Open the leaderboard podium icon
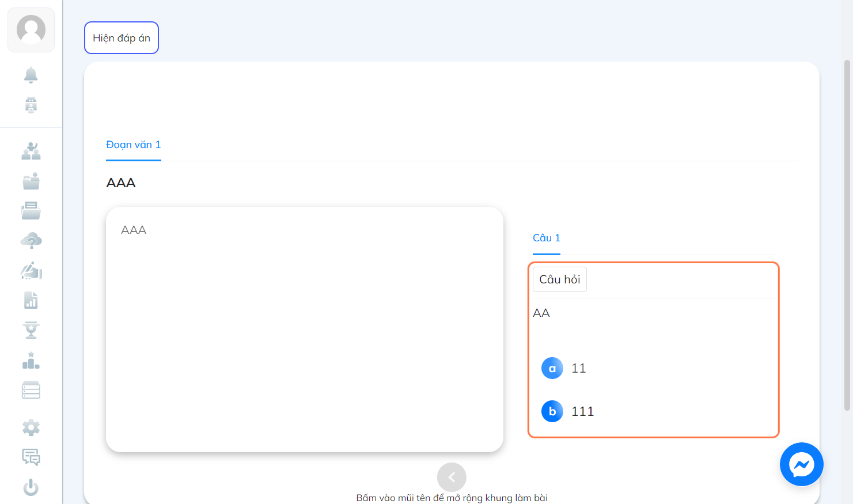 [31, 361]
